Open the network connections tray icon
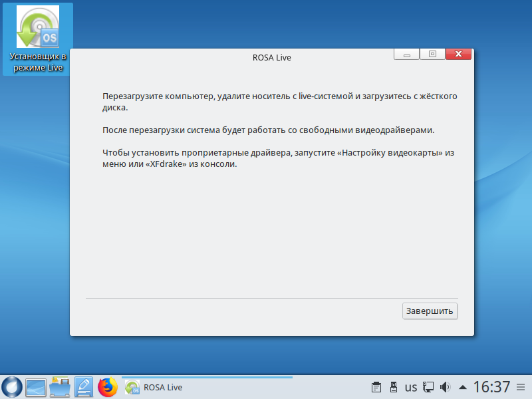Image resolution: width=532 pixels, height=399 pixels. 429,387
